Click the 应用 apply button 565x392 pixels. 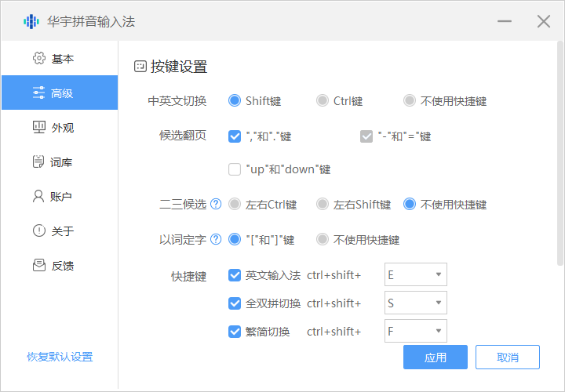436,358
